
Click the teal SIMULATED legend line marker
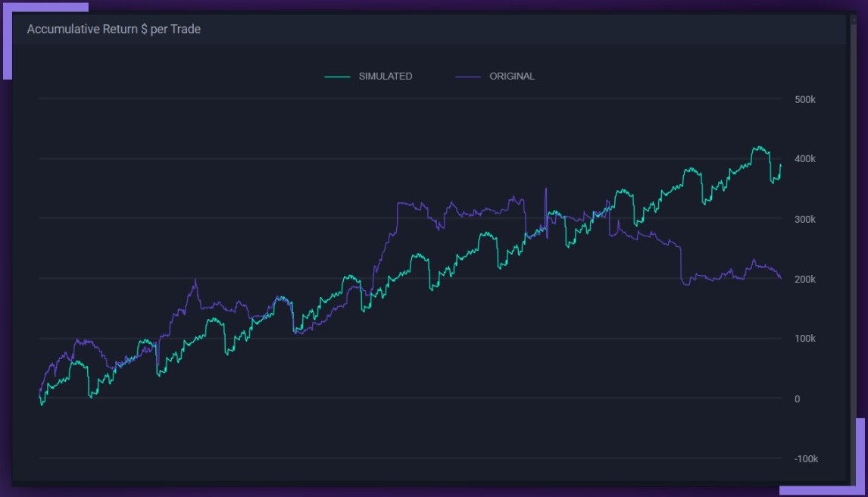click(337, 77)
